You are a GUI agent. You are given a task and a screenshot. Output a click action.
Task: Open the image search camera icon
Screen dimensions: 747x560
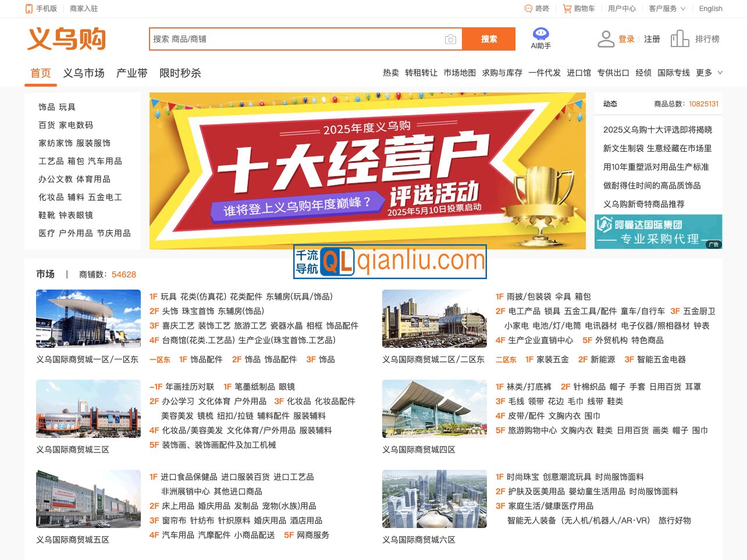tap(450, 40)
